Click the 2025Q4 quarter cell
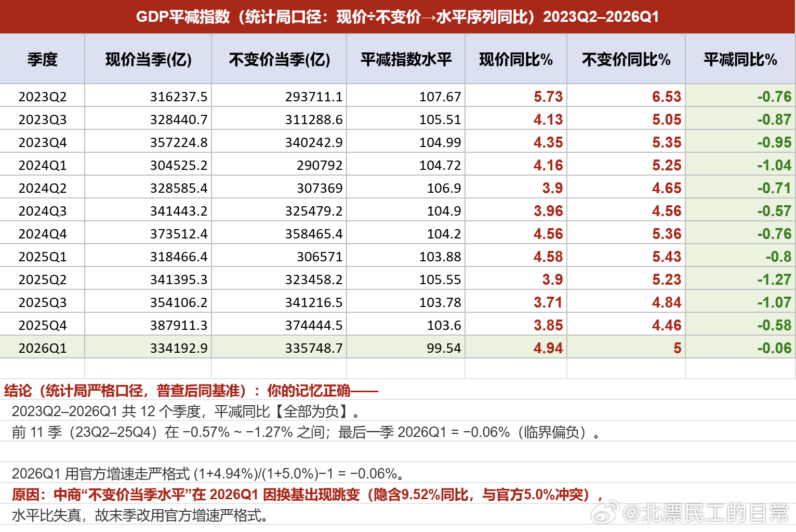The width and height of the screenshot is (796, 532). click(x=43, y=325)
